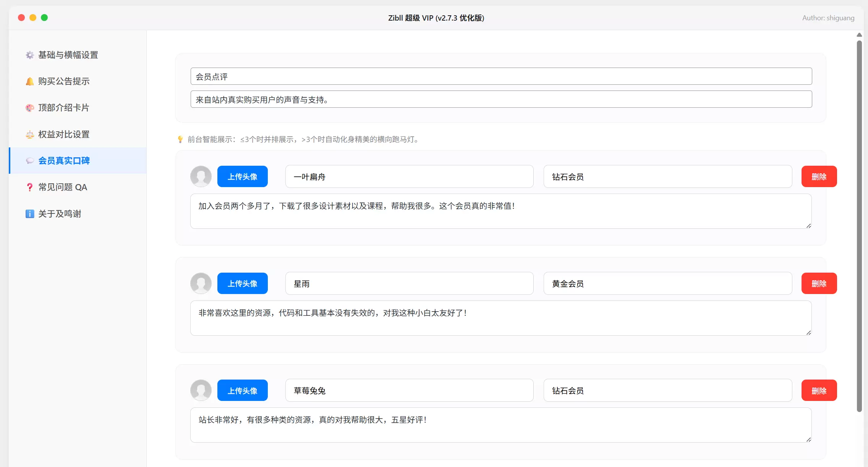
Task: Click the vertical scrollbar thumb
Action: coord(859,226)
